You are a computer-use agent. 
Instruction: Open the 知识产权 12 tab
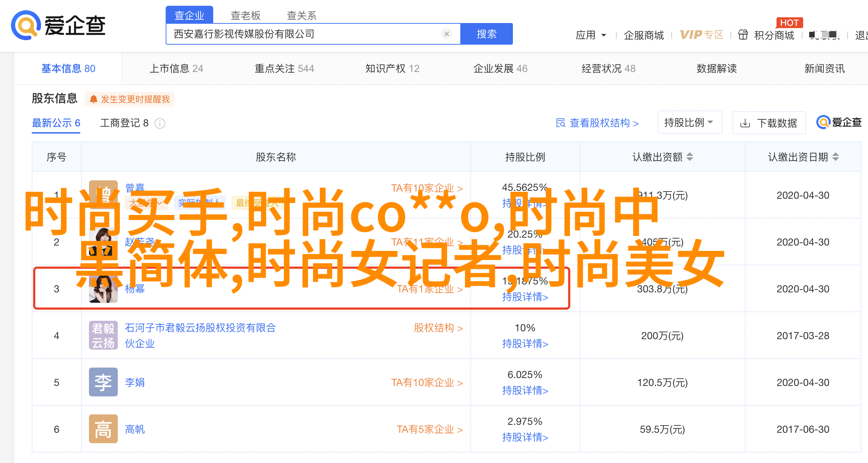pos(393,68)
